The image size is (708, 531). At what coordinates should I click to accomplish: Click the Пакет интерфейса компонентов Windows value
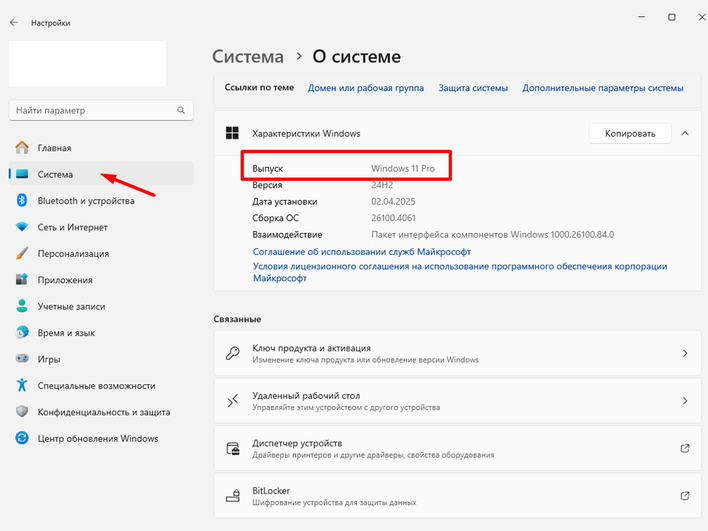(x=493, y=234)
